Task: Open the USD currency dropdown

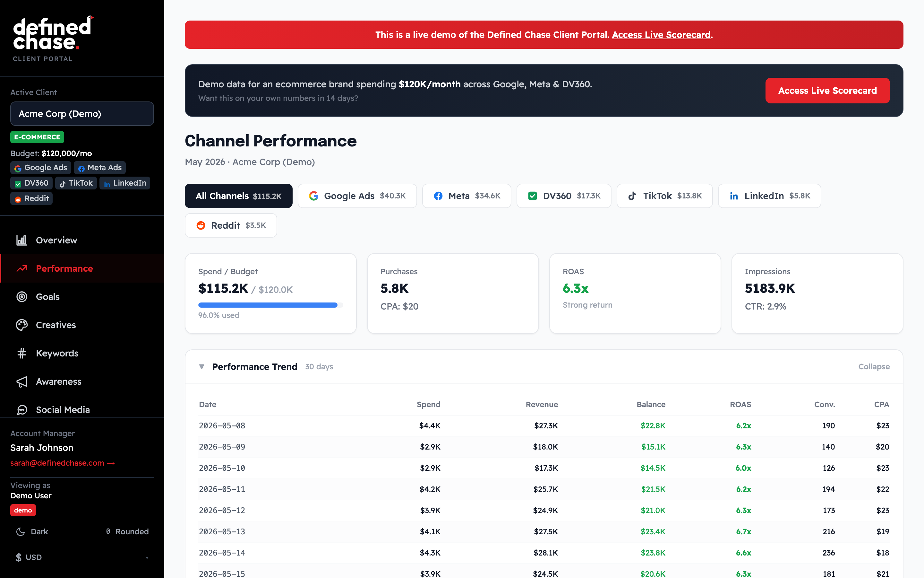Action: click(x=82, y=557)
